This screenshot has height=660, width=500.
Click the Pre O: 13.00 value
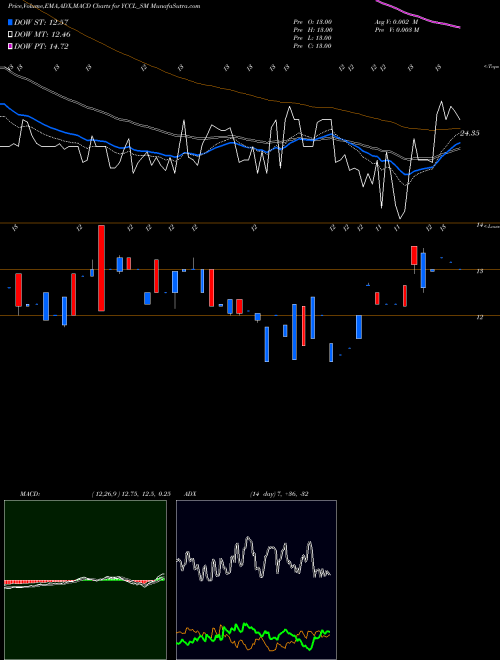coord(313,22)
